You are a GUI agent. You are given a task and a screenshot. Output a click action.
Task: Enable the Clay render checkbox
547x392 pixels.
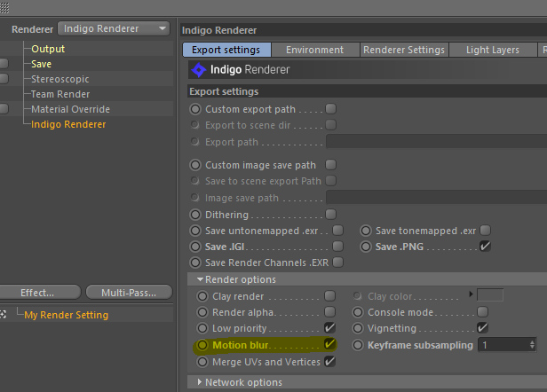click(x=329, y=296)
